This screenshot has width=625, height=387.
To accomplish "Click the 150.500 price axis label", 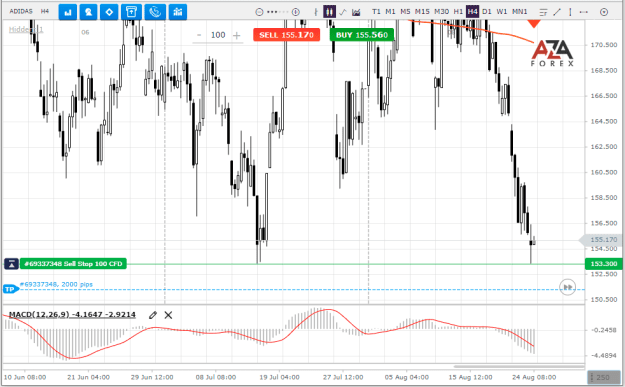I will (x=604, y=299).
